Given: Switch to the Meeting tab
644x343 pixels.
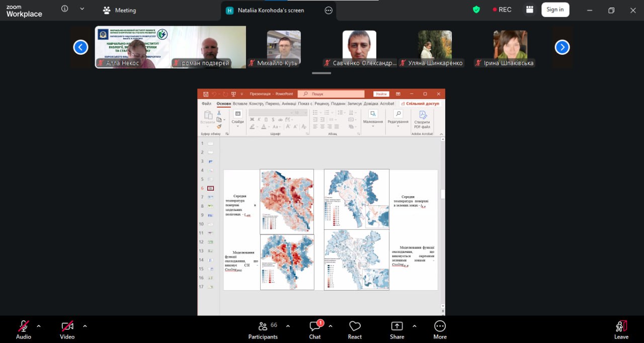Looking at the screenshot, I should (x=120, y=10).
